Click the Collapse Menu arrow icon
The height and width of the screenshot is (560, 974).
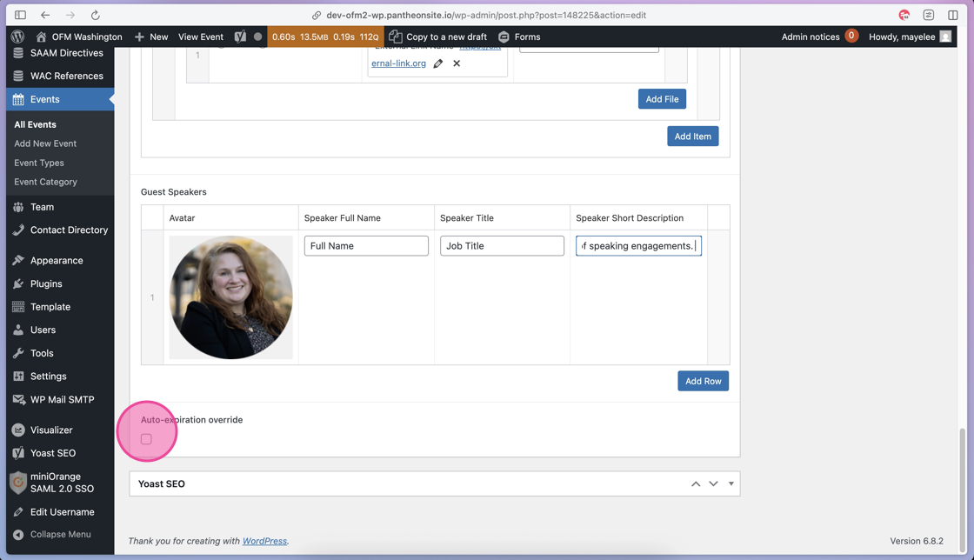18,535
